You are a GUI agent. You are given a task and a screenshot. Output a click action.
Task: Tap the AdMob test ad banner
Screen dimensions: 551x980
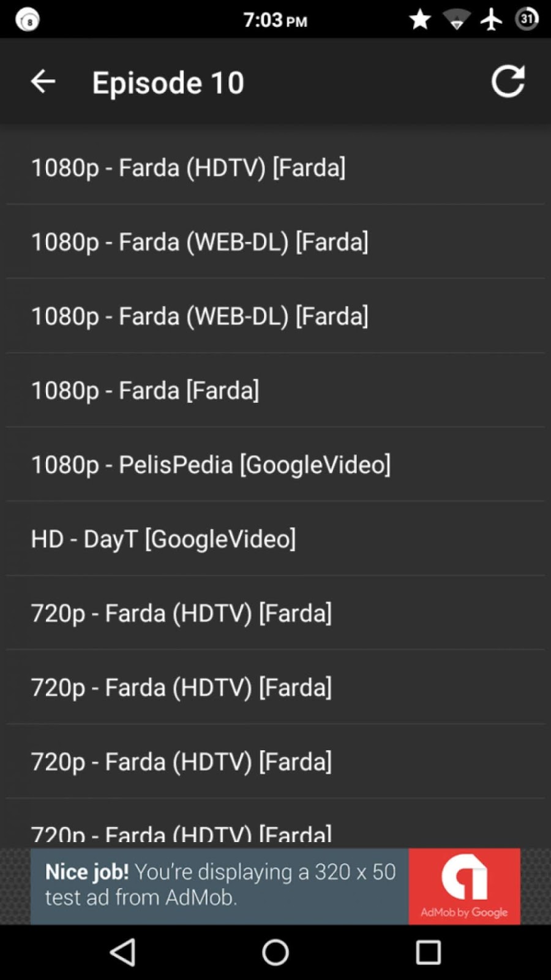[x=220, y=886]
